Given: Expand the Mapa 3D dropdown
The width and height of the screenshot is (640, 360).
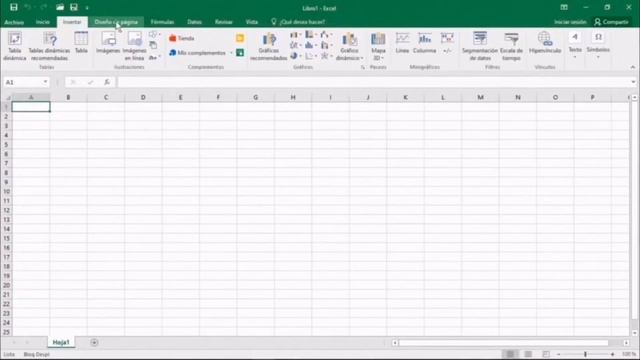Looking at the screenshot, I should (x=382, y=58).
